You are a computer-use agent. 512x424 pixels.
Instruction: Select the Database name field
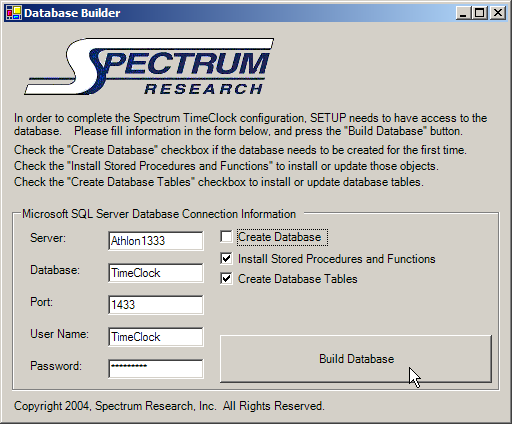(x=156, y=273)
